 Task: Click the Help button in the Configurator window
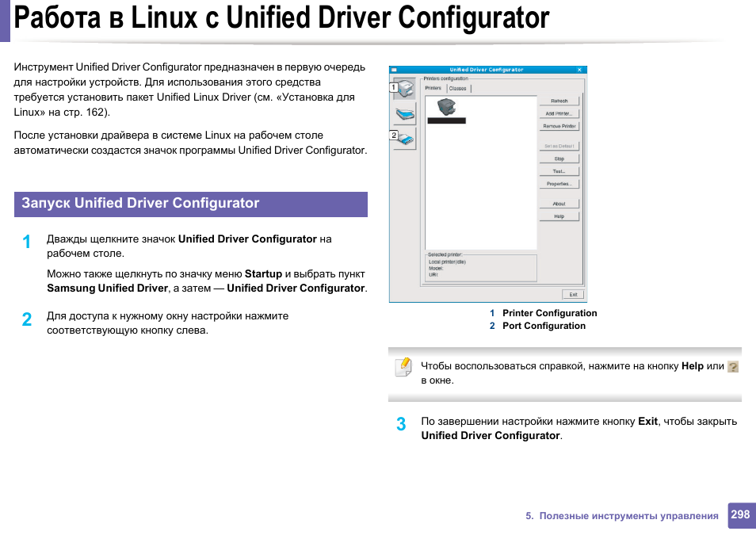click(x=559, y=216)
